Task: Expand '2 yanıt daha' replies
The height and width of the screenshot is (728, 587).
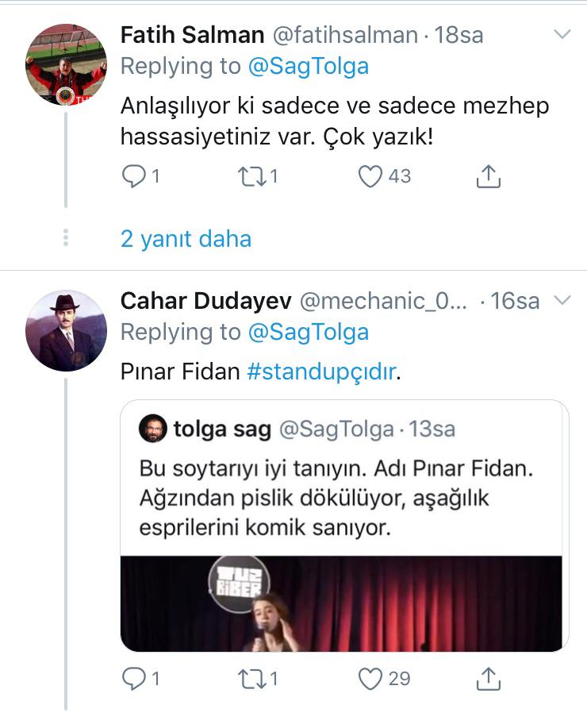Action: (186, 239)
